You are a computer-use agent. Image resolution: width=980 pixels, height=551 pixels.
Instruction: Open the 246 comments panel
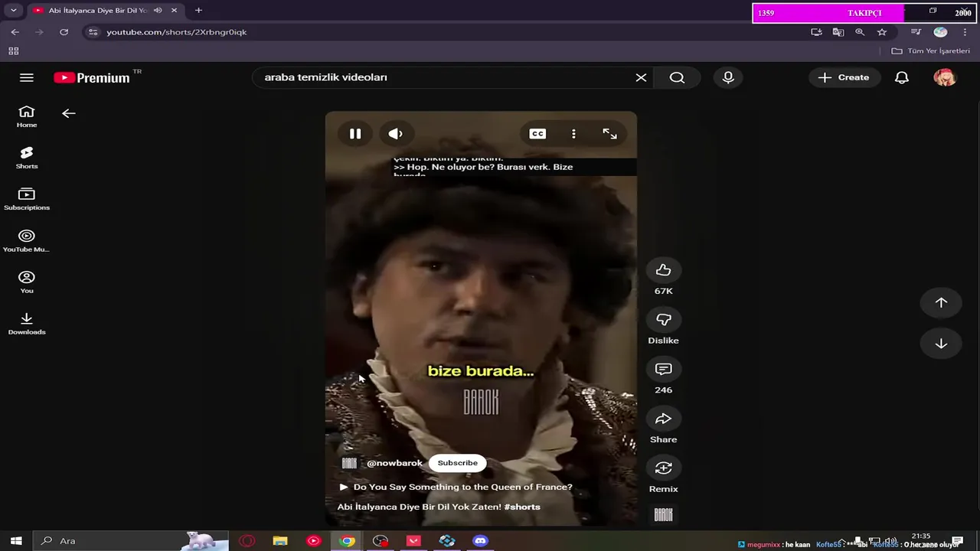coord(663,369)
